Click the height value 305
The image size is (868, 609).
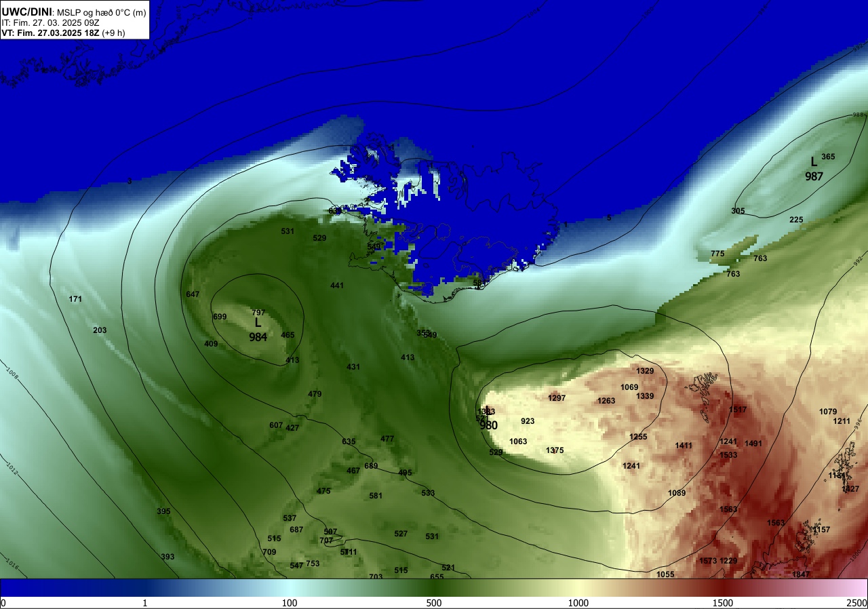tap(738, 211)
